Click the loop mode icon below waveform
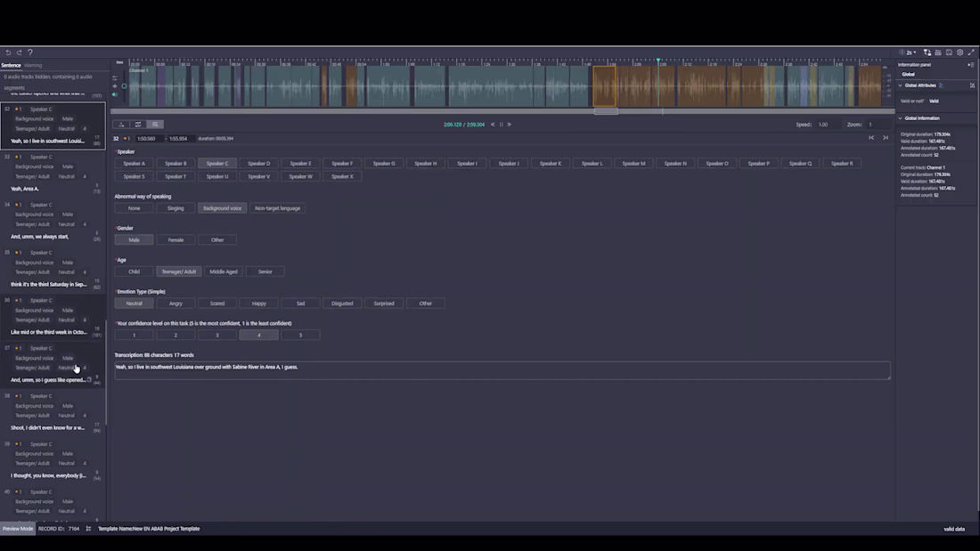This screenshot has width=980, height=551. (x=138, y=125)
